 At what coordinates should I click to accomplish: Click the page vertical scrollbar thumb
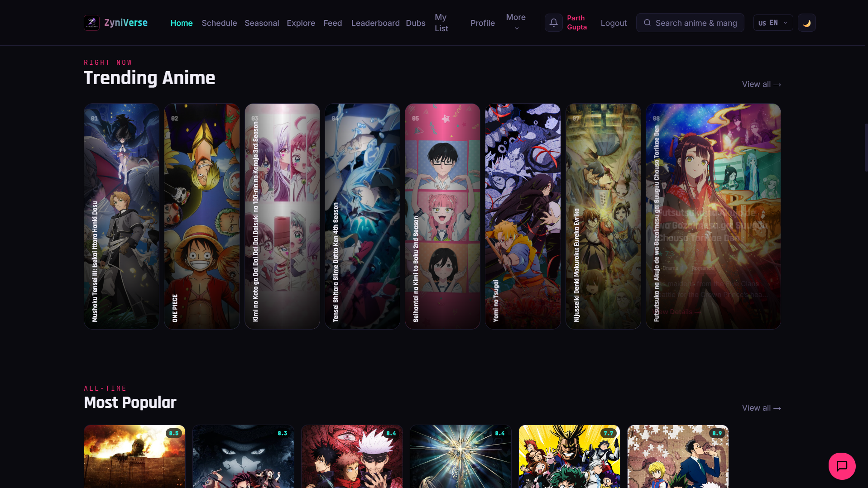point(866,147)
